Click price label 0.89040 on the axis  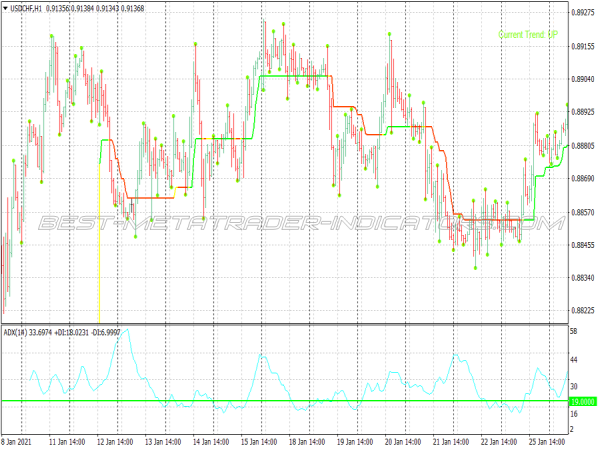tap(583, 79)
